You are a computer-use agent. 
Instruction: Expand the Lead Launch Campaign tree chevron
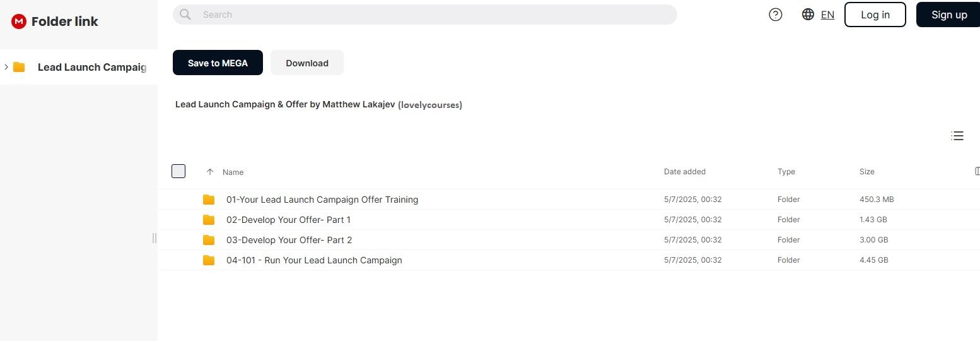click(6, 67)
